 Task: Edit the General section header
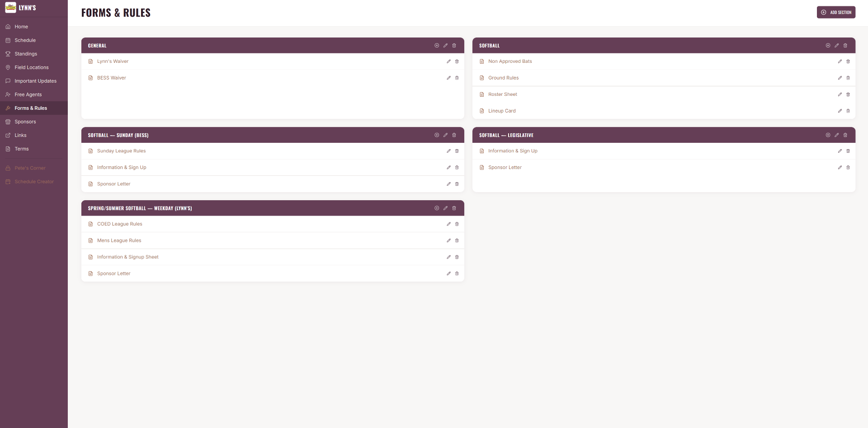click(x=445, y=46)
